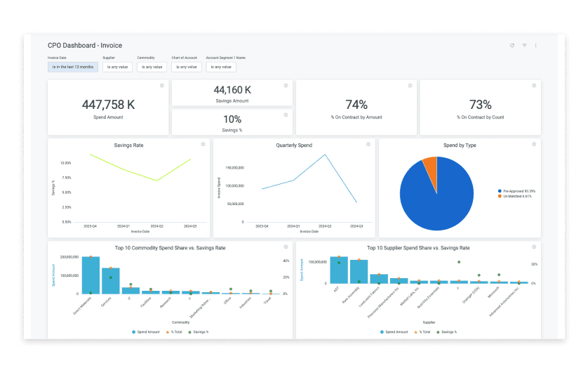Click the Direct Materials bar in Commodity chart
Image resolution: width=588 pixels, height=373 pixels.
91,275
